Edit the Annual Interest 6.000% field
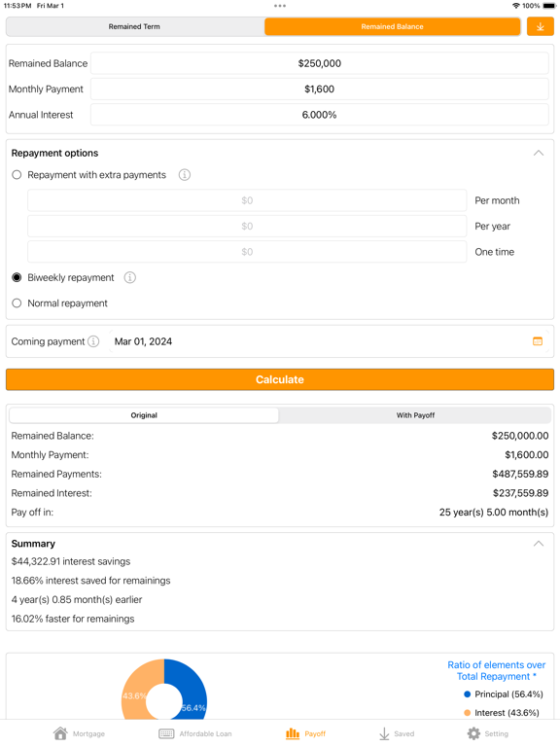The height and width of the screenshot is (747, 560). [x=320, y=115]
